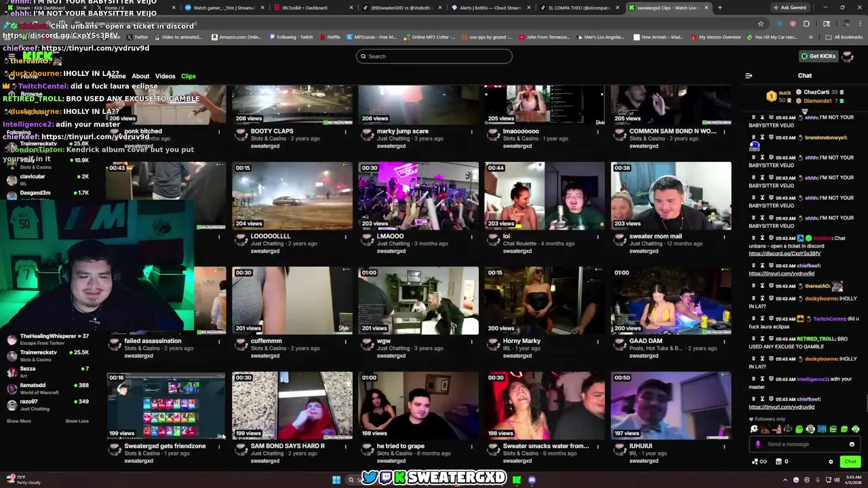Open the options menu for 'cuffemmm' clip

click(345, 342)
